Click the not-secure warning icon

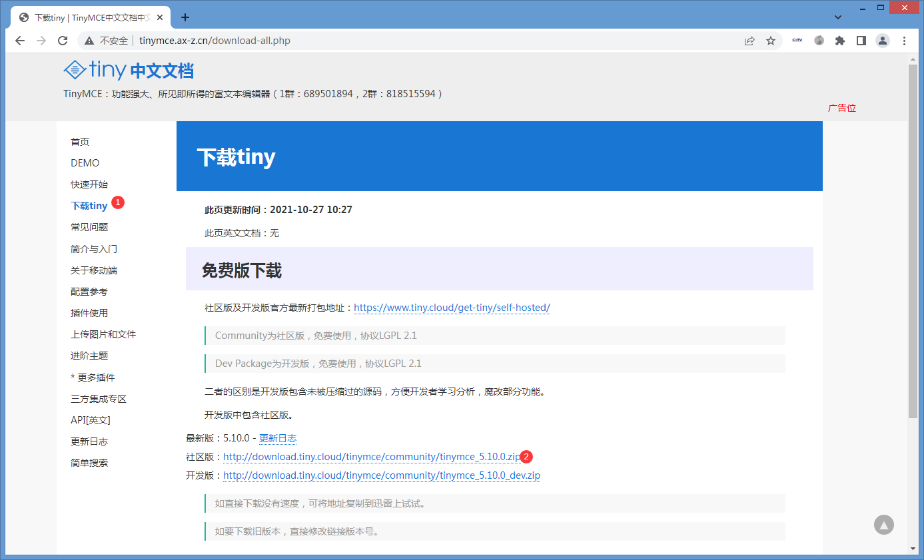click(x=89, y=41)
